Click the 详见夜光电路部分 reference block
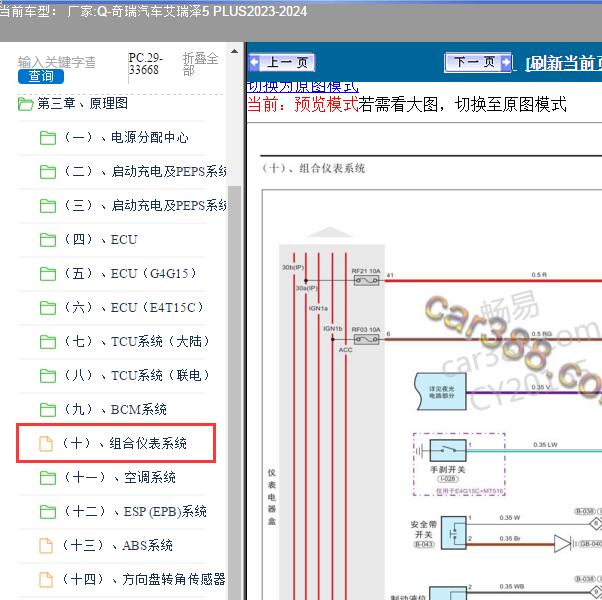This screenshot has height=600, width=602. 441,392
